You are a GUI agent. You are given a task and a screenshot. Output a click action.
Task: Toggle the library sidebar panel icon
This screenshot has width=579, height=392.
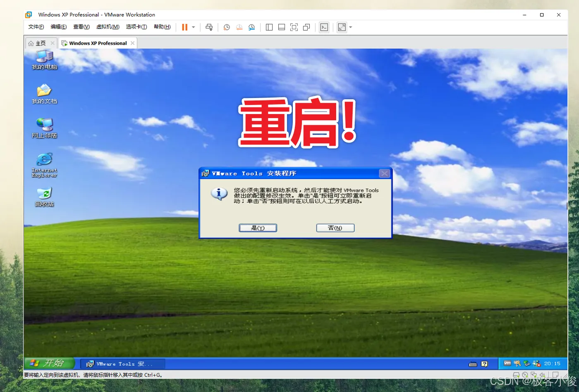(269, 27)
